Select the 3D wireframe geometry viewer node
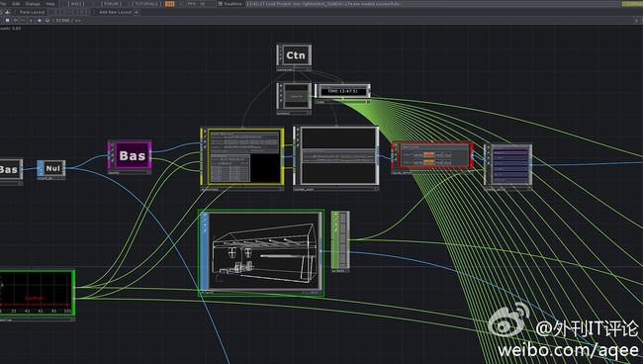The image size is (643, 364). click(x=261, y=252)
